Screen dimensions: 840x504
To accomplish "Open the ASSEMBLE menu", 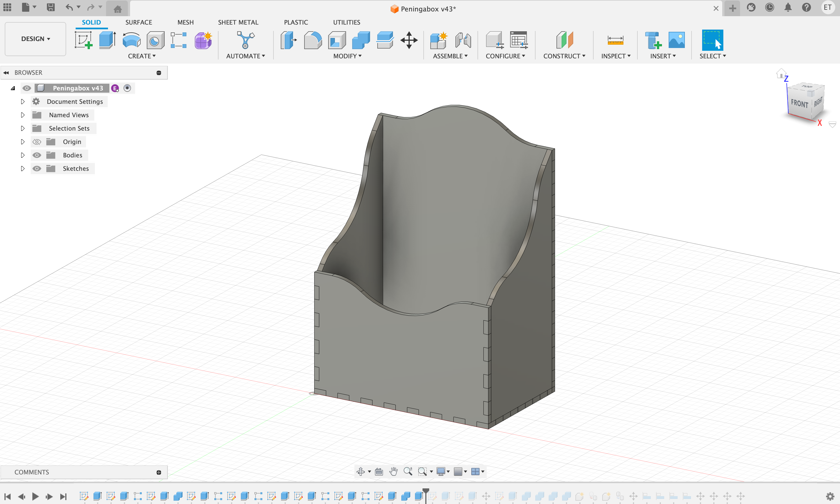I will [x=450, y=56].
